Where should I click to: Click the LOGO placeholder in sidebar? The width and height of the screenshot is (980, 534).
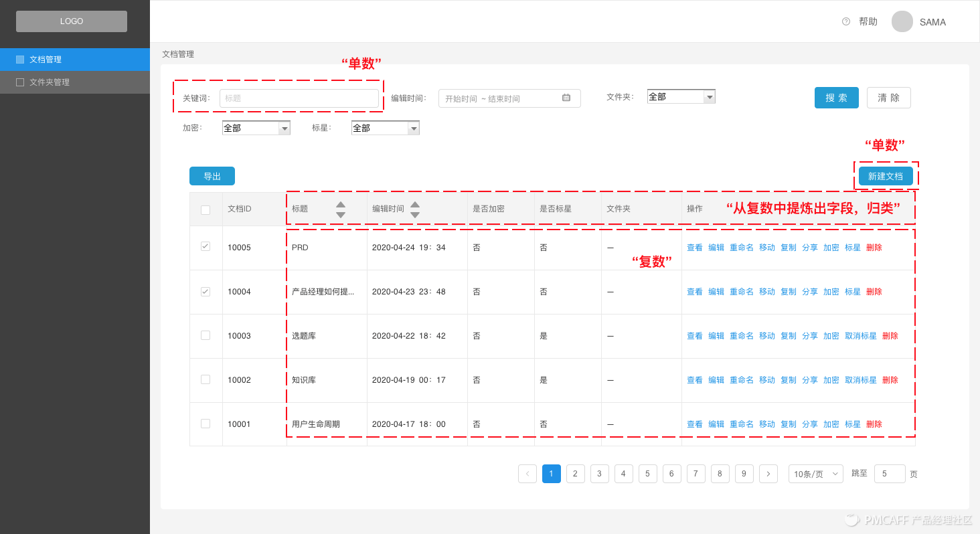(x=72, y=21)
